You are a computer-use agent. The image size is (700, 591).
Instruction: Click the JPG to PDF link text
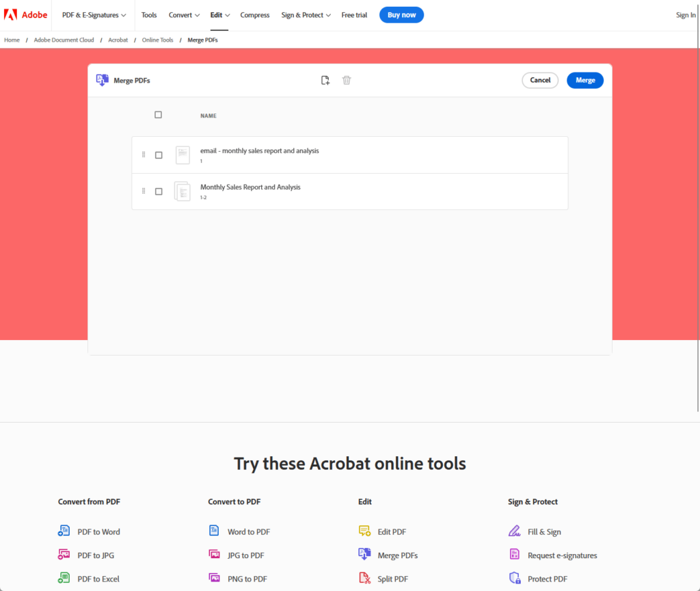[x=246, y=555]
